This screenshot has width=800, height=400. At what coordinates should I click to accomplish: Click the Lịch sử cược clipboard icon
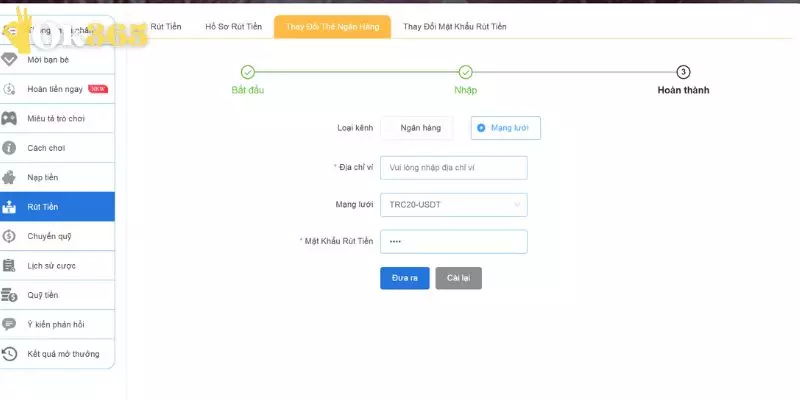pos(10,266)
